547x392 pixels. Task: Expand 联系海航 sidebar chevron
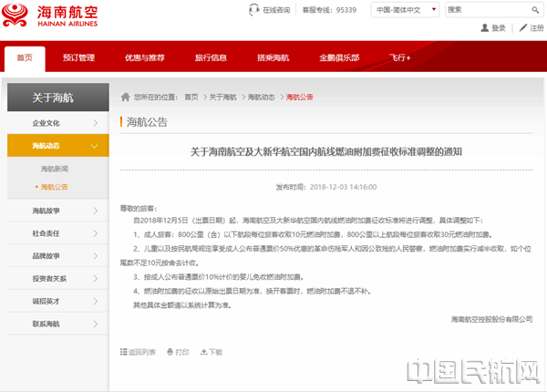95,324
